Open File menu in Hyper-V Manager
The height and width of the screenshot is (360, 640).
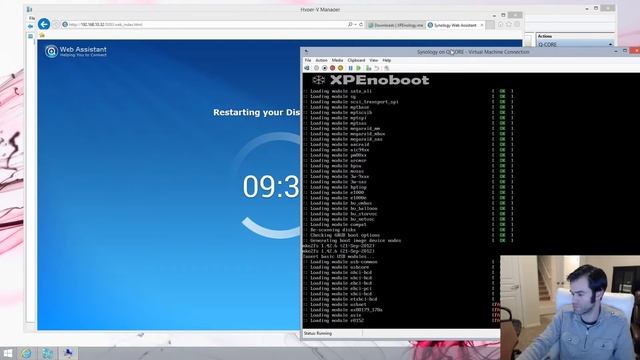pyautogui.click(x=31, y=18)
